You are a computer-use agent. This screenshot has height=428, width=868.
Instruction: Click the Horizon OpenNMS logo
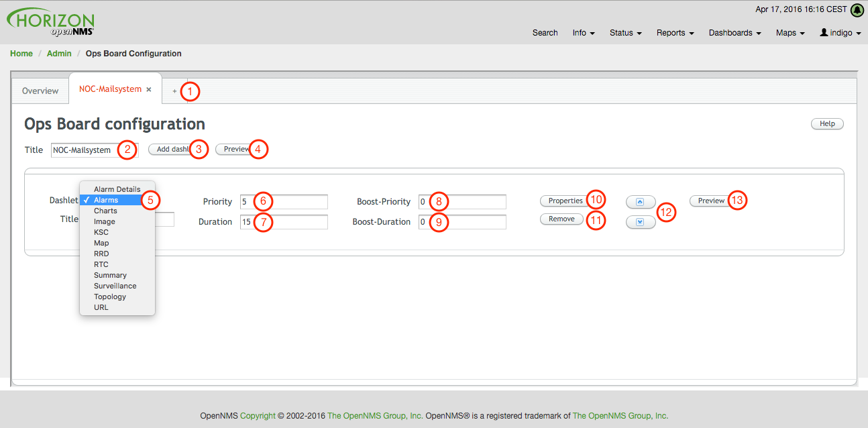[51, 23]
